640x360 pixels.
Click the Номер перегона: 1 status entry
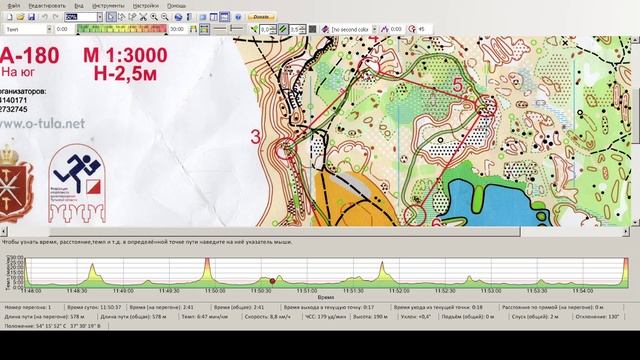coord(28,307)
